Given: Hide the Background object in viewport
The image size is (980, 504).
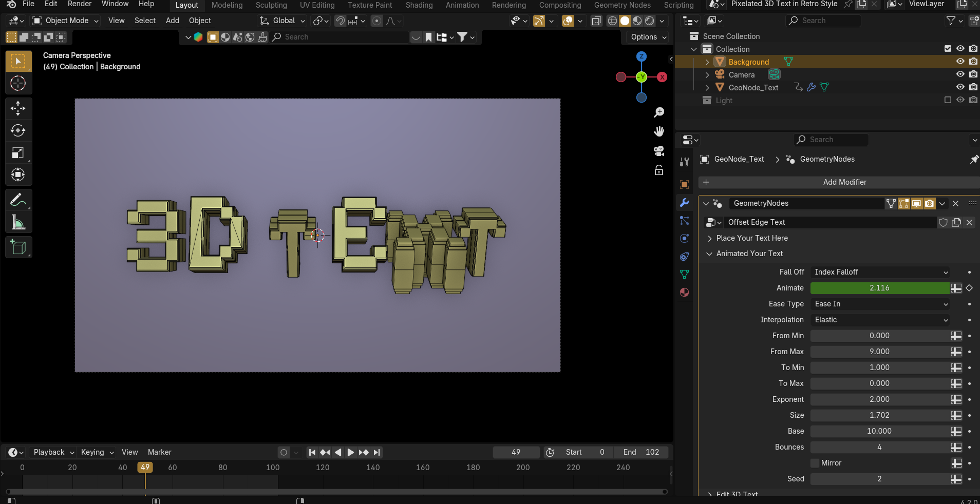Looking at the screenshot, I should tap(960, 62).
